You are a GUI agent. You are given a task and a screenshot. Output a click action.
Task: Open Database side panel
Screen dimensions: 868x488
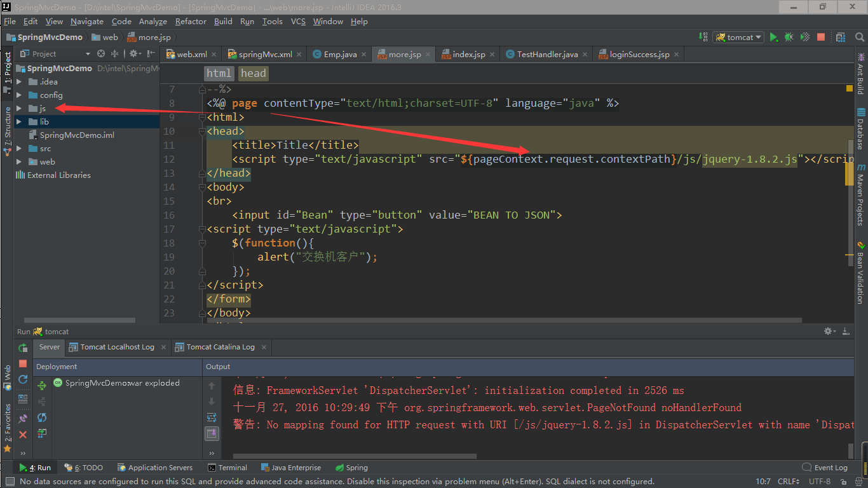pyautogui.click(x=860, y=128)
